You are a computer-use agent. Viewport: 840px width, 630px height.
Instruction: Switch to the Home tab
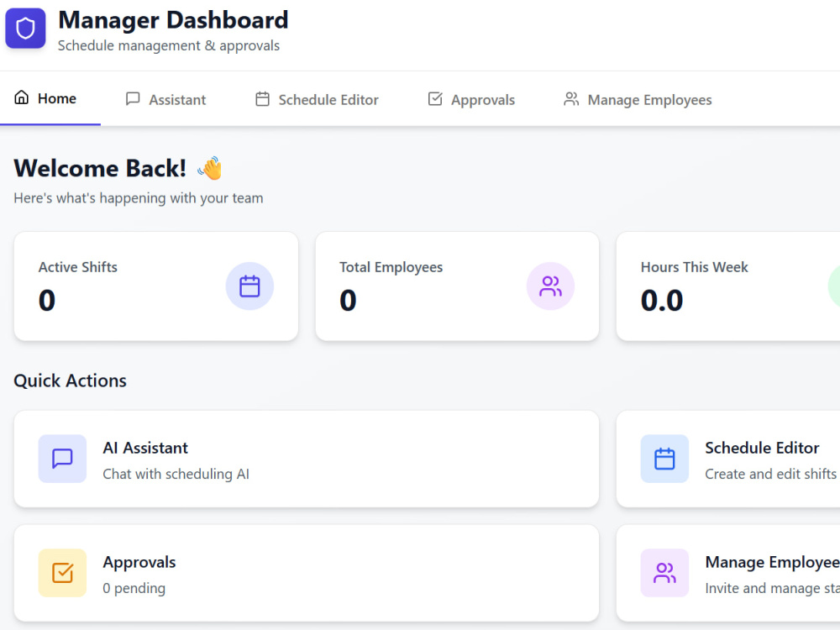pos(50,98)
